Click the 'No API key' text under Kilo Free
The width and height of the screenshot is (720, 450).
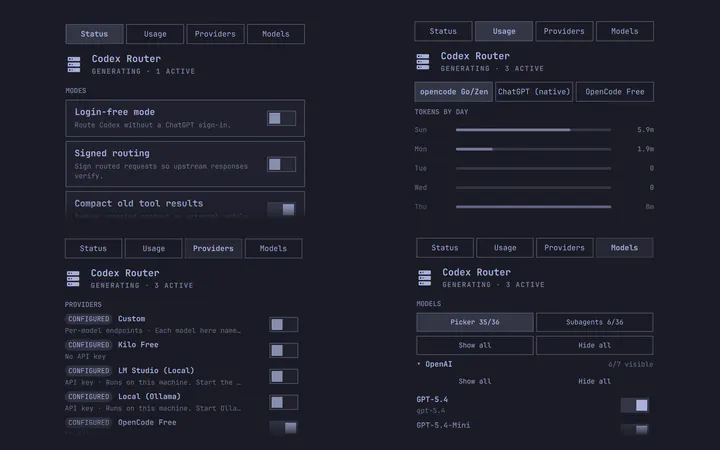[x=85, y=357]
